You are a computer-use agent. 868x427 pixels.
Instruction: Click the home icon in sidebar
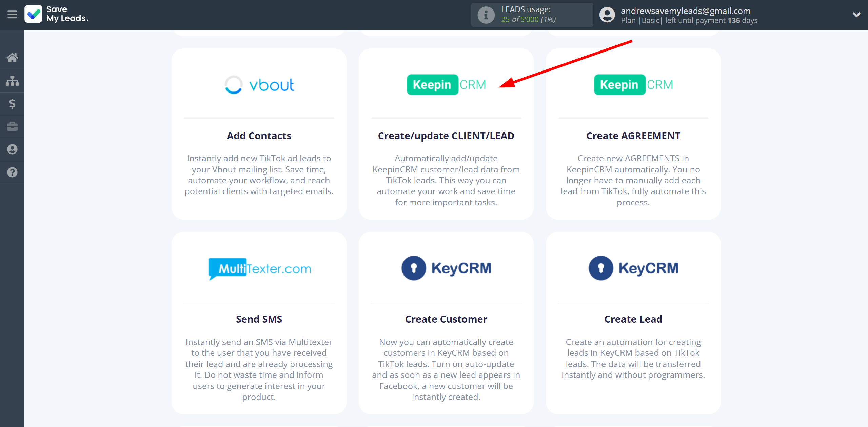pos(12,58)
